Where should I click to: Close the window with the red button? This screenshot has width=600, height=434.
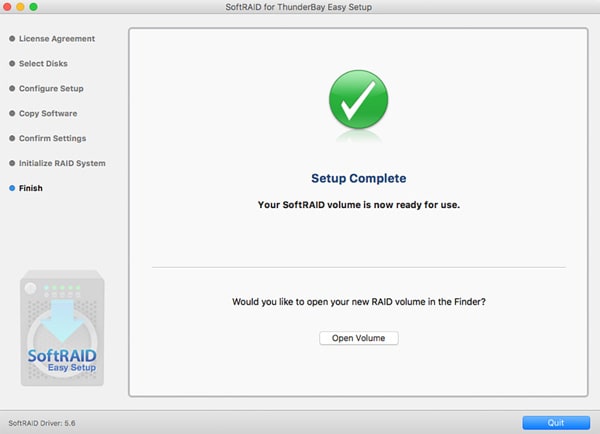[10, 7]
